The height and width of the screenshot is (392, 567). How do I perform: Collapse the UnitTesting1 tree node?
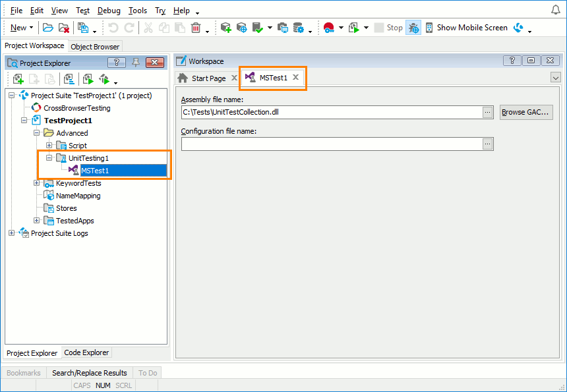(49, 158)
